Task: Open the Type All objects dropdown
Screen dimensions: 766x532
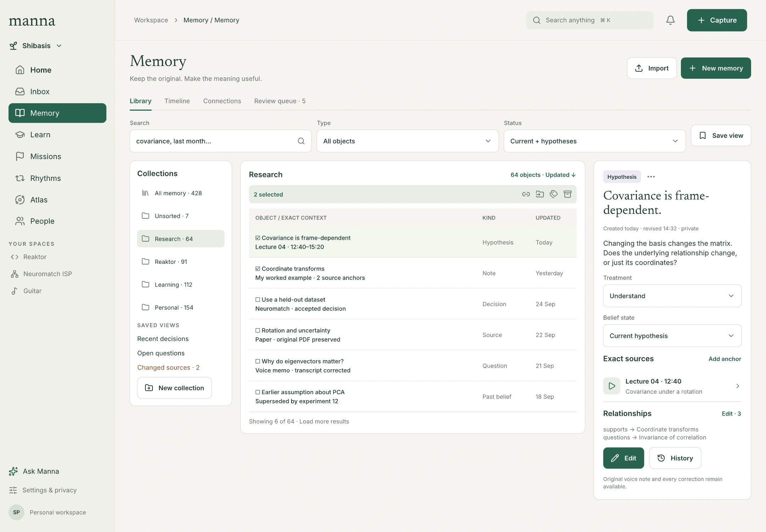Action: [407, 141]
